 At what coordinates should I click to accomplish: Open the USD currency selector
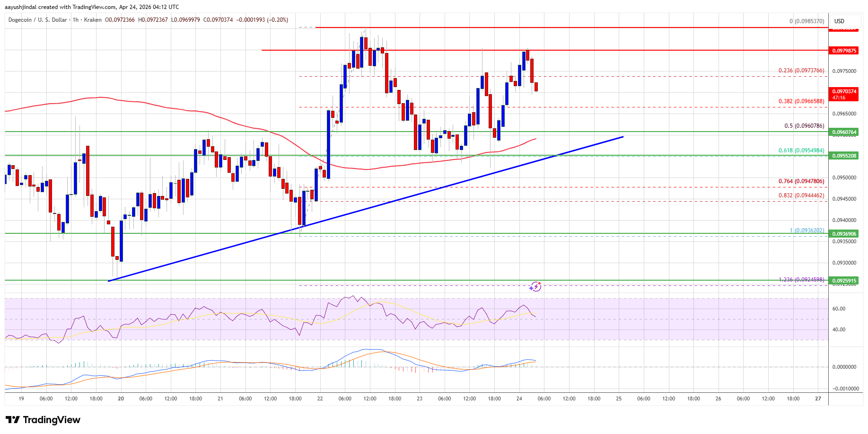[839, 21]
